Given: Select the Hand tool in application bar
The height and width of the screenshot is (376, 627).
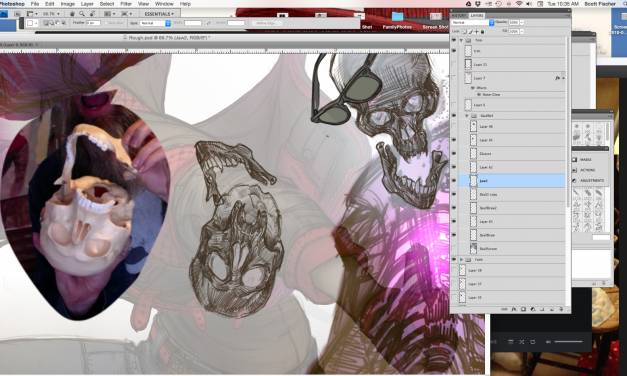Looking at the screenshot, I should click(x=72, y=14).
